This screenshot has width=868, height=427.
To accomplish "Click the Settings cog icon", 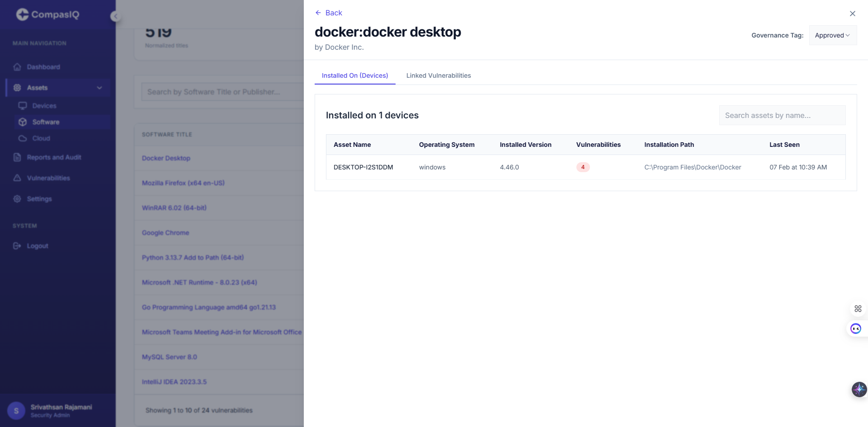I will click(x=17, y=199).
